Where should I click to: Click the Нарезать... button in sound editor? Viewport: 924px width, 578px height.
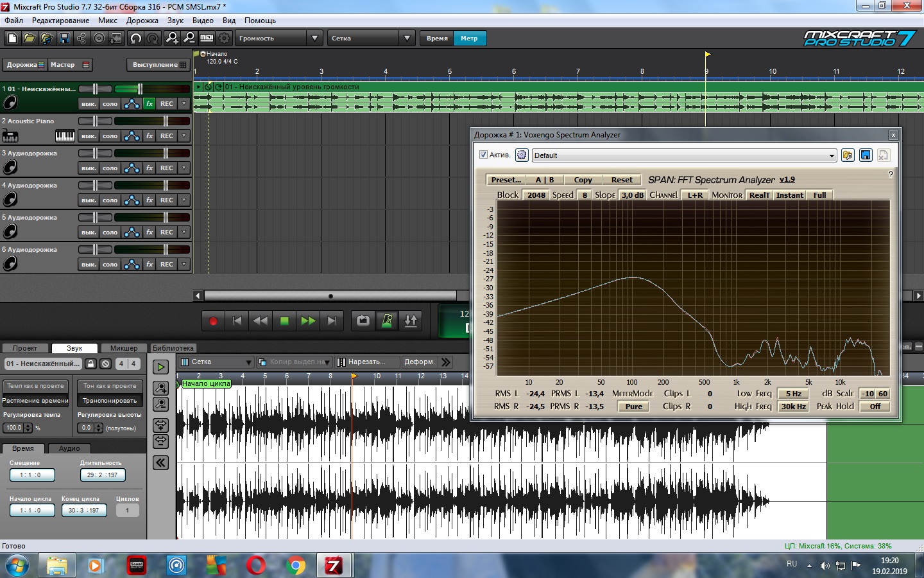[x=366, y=362]
